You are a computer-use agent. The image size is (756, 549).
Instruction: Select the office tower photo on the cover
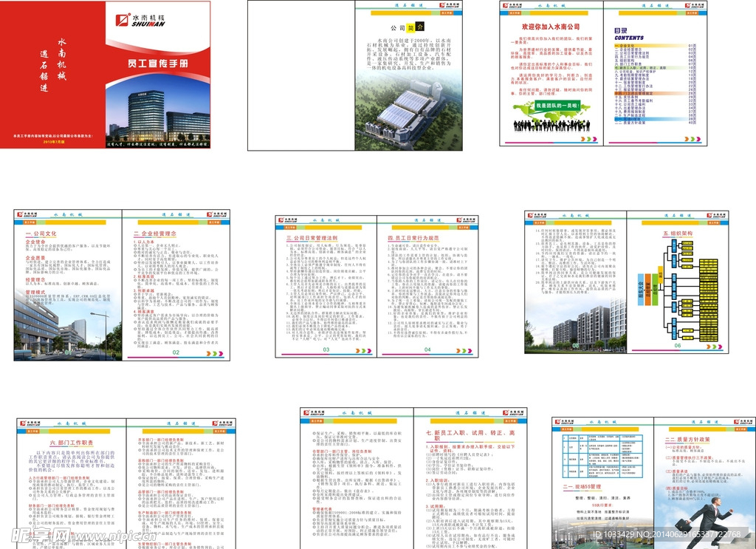point(158,111)
